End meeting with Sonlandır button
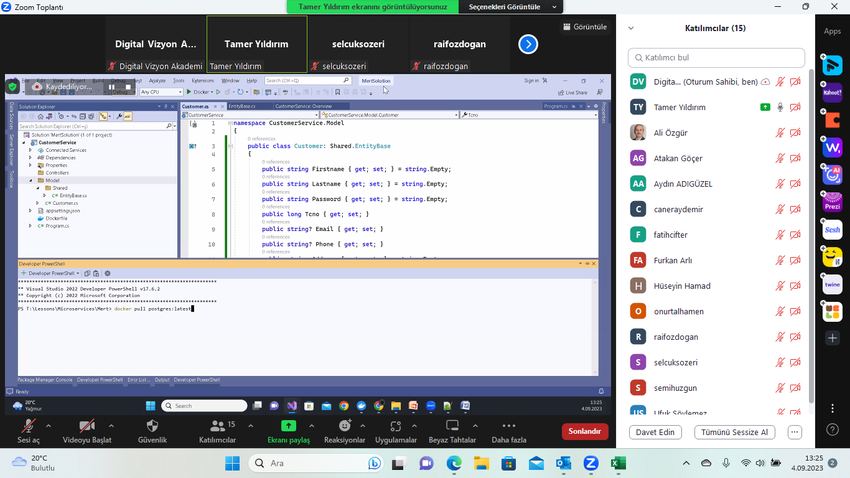 (x=584, y=431)
